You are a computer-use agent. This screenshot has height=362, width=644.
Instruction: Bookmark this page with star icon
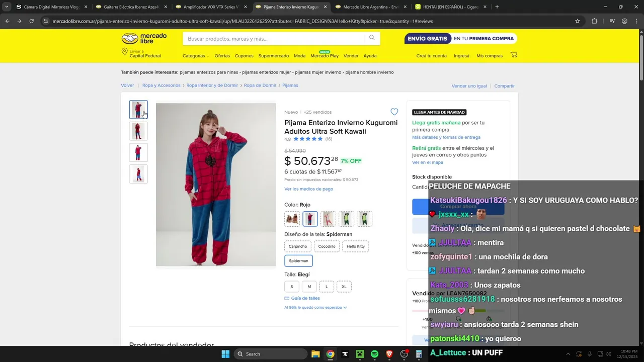click(578, 21)
